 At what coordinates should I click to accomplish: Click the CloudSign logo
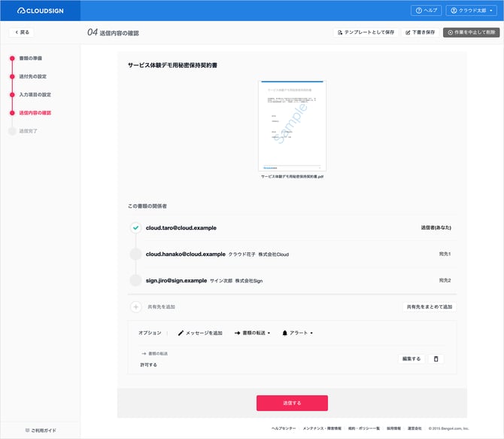(x=48, y=11)
